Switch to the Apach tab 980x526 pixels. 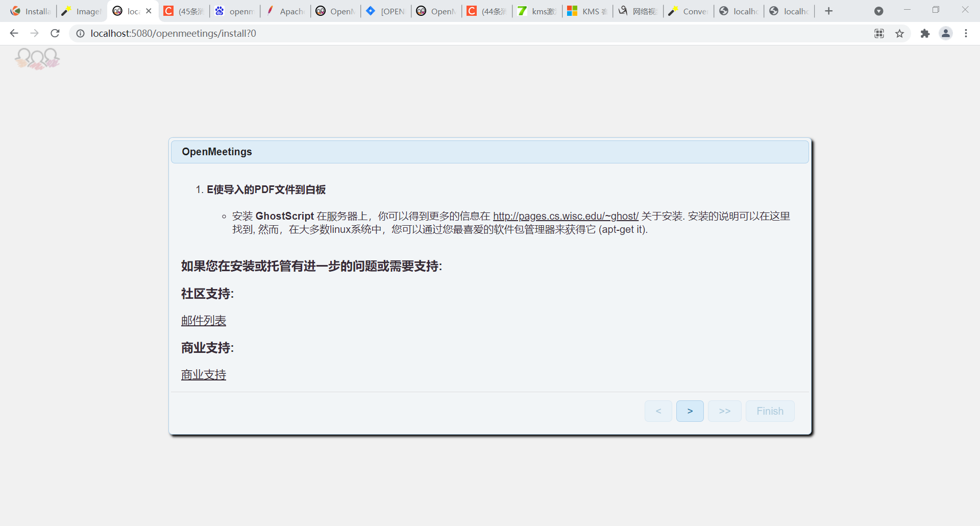(x=285, y=11)
